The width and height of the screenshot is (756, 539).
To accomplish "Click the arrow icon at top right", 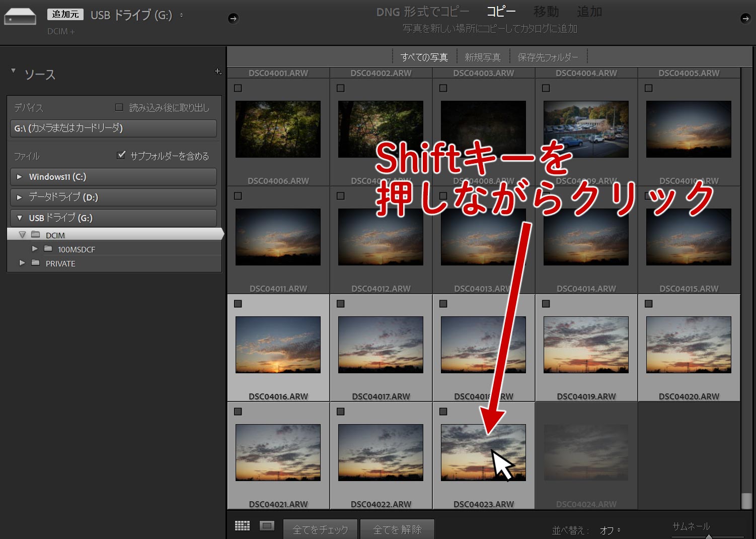I will click(x=745, y=19).
